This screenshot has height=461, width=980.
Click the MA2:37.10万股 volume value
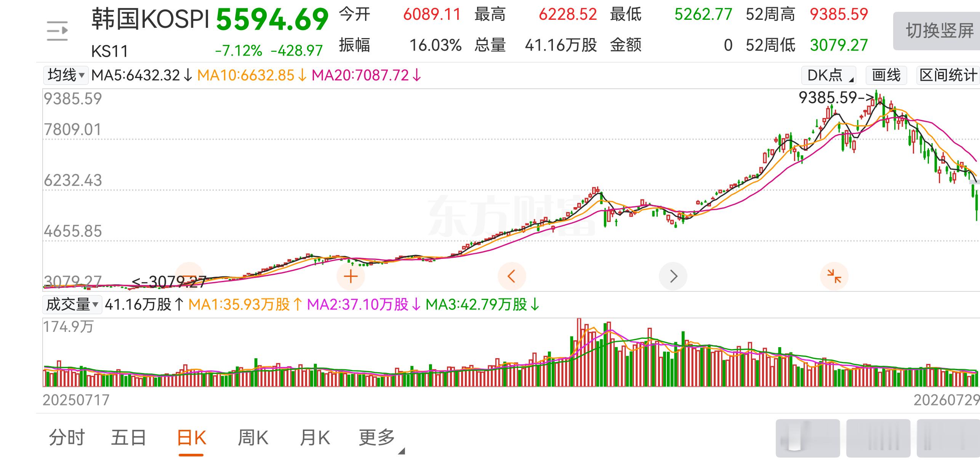click(363, 305)
